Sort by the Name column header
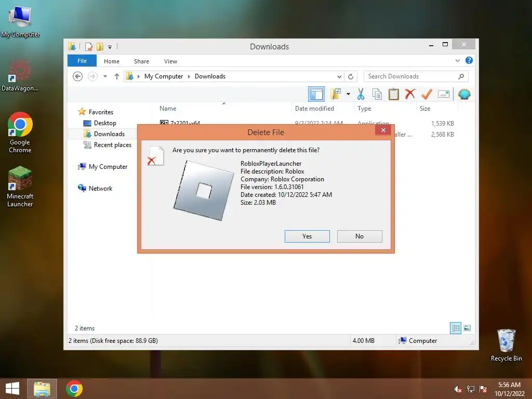Viewport: 532px width, 399px height. tap(168, 109)
